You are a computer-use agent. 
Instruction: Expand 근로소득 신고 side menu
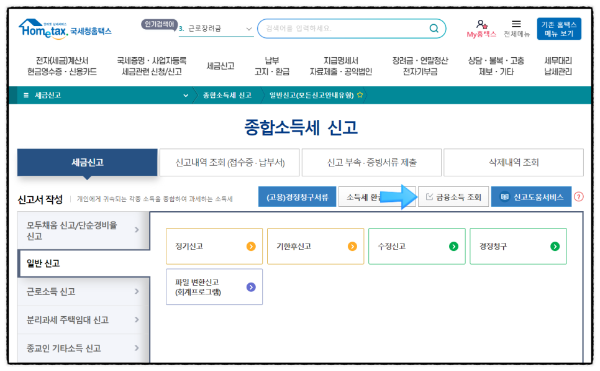click(x=83, y=291)
